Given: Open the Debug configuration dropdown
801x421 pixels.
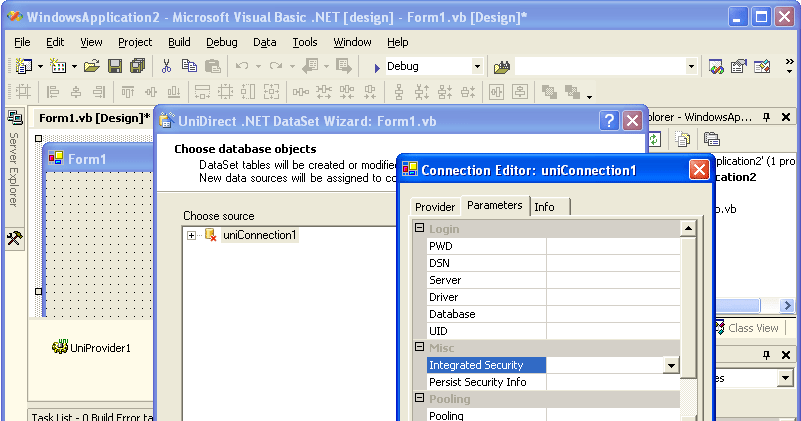Looking at the screenshot, I should click(x=476, y=66).
